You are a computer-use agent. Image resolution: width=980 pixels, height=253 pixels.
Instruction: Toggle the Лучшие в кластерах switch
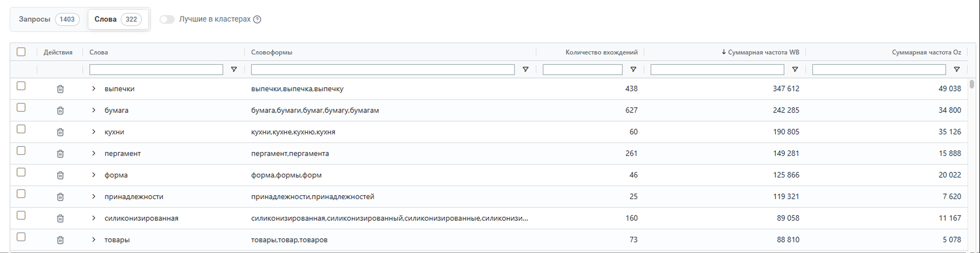click(x=167, y=19)
